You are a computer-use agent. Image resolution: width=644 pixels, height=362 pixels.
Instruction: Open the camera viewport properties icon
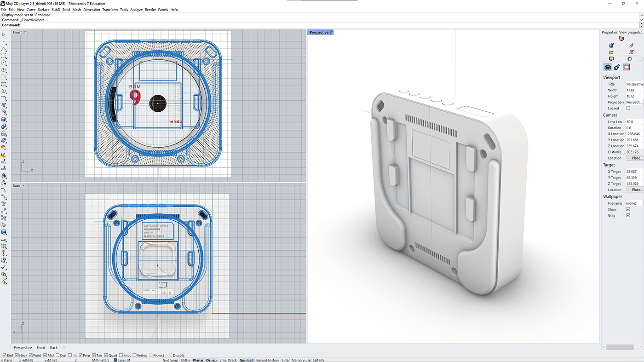point(608,67)
